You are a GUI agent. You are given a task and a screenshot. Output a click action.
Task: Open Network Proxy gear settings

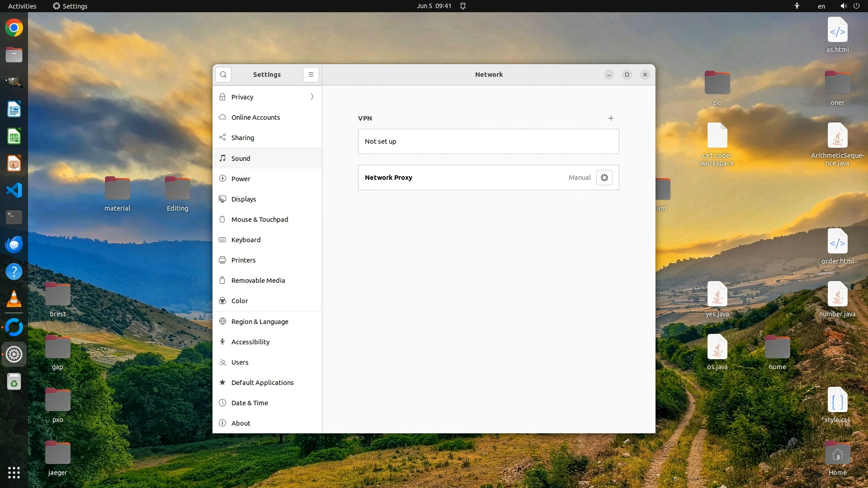604,178
